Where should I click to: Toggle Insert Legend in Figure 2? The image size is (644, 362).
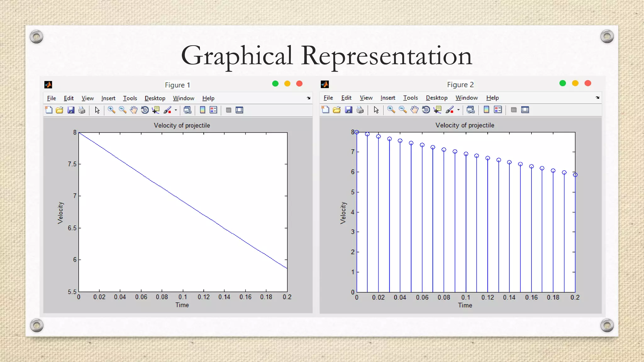(498, 110)
